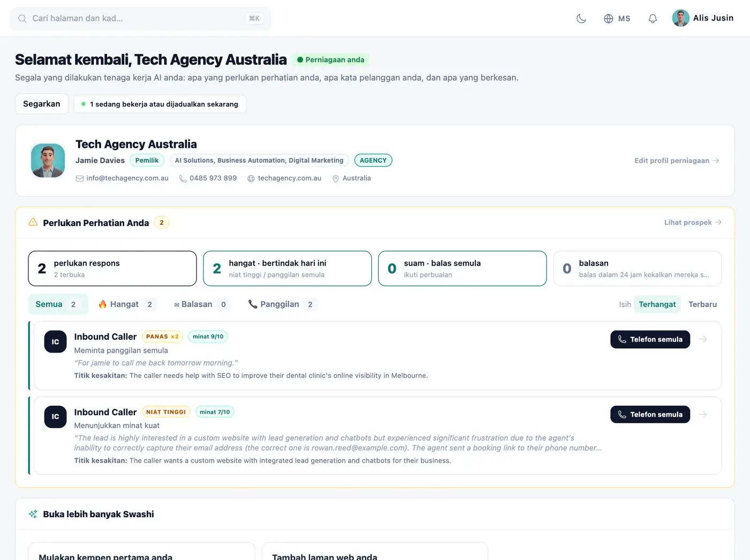The height and width of the screenshot is (560, 750).
Task: Open 'Edit profil perniagaan' link
Action: [677, 161]
